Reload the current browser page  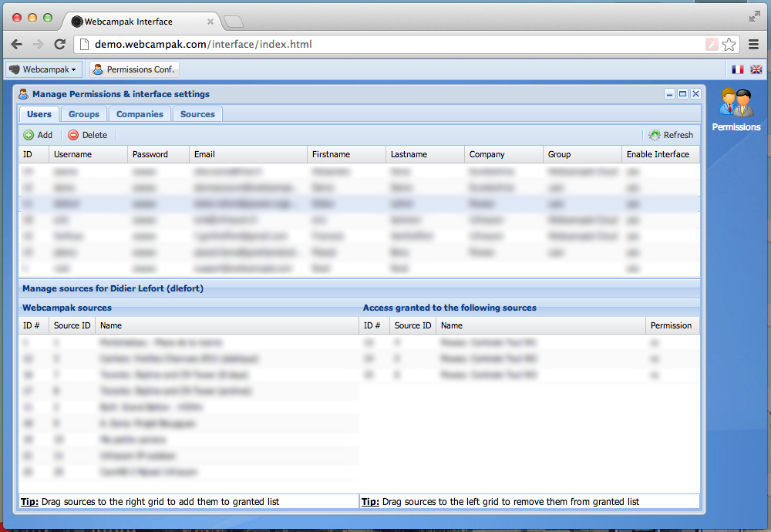pyautogui.click(x=60, y=44)
